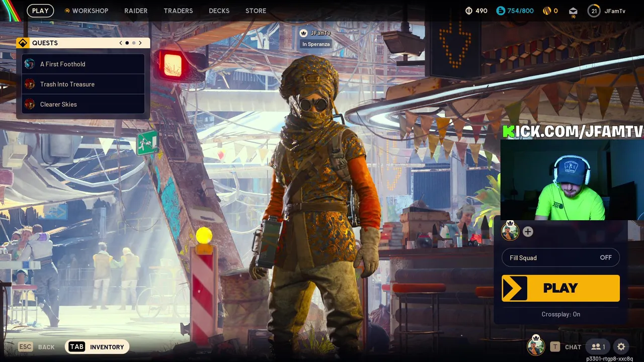Open the JFamTv profile name in top bar
Screen dimensions: 644x362
click(x=615, y=11)
